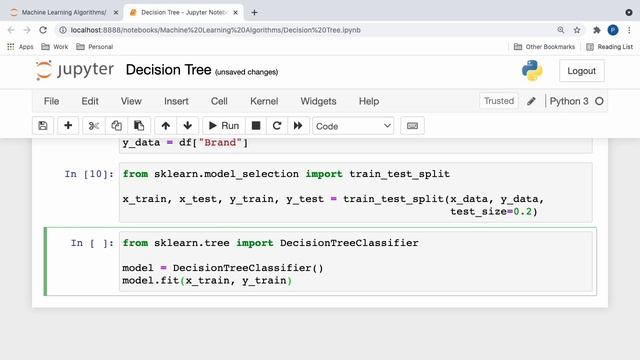Click the y_data Brand code line
The width and height of the screenshot is (640, 360).
click(185, 142)
